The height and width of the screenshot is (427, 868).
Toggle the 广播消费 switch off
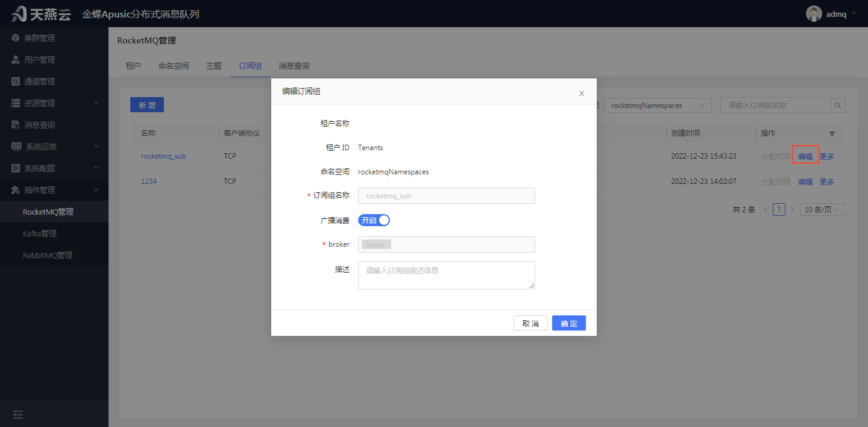click(374, 220)
